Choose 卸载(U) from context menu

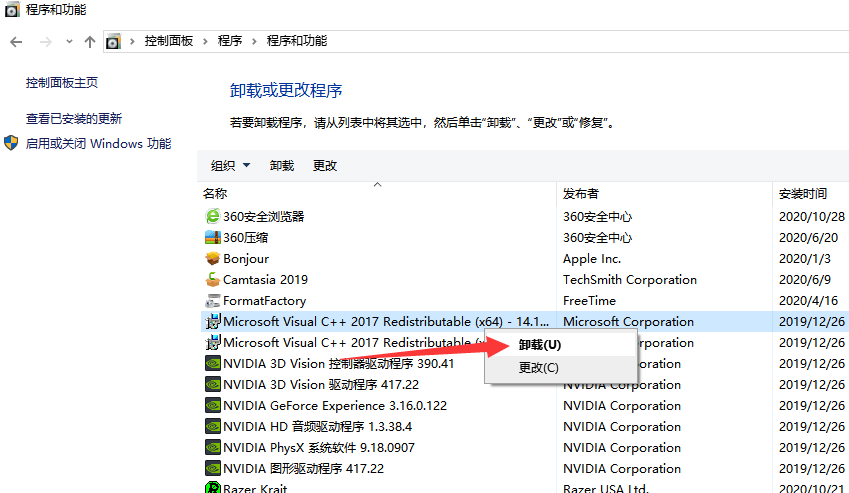click(x=540, y=344)
